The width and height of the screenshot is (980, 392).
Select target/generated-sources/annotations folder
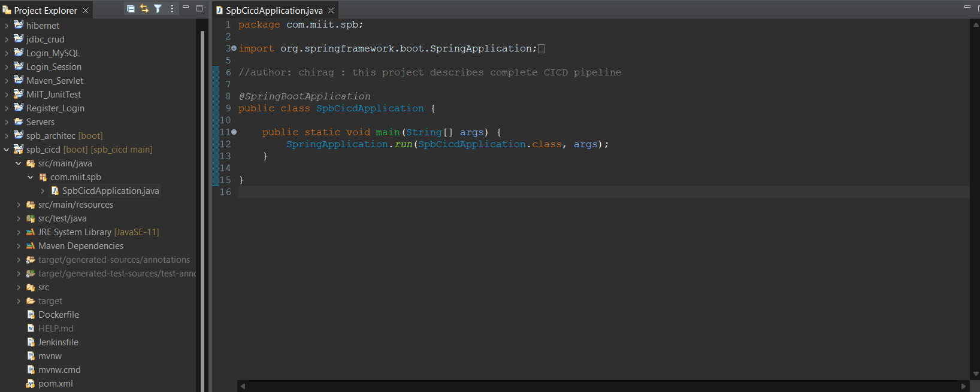click(x=114, y=260)
